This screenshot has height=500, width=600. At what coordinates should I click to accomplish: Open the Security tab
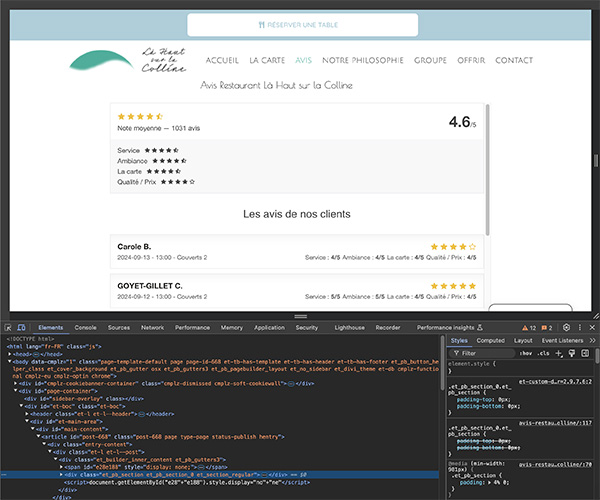(307, 327)
